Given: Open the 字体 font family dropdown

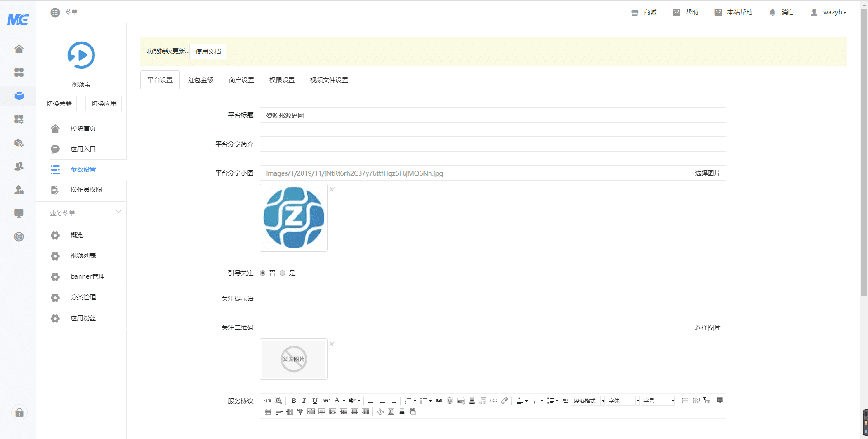Looking at the screenshot, I should (623, 401).
